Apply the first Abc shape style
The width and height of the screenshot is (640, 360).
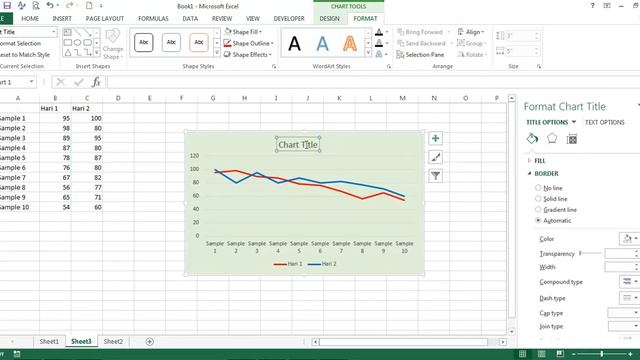(x=144, y=42)
